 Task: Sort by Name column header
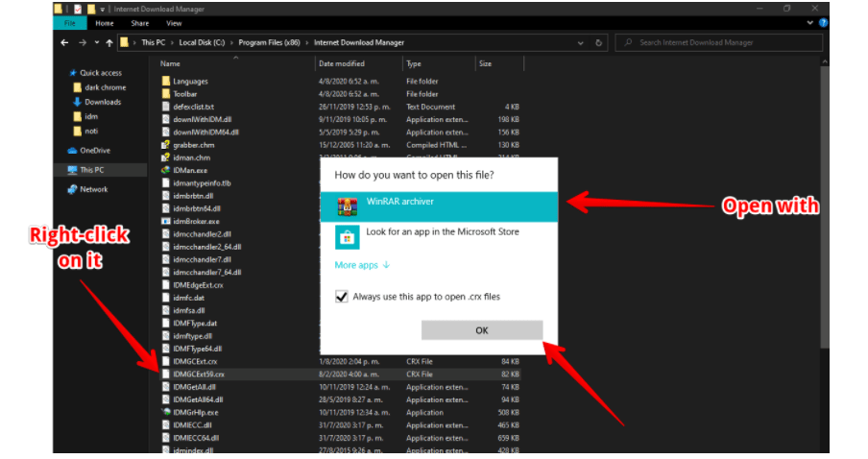click(x=170, y=63)
